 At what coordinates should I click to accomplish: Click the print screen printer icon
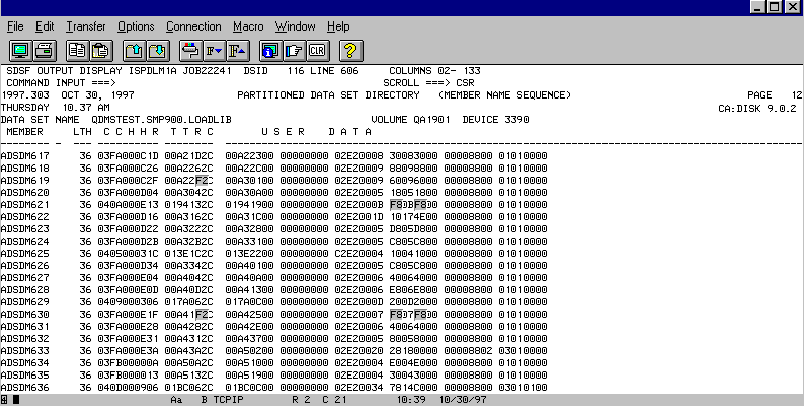(x=45, y=51)
